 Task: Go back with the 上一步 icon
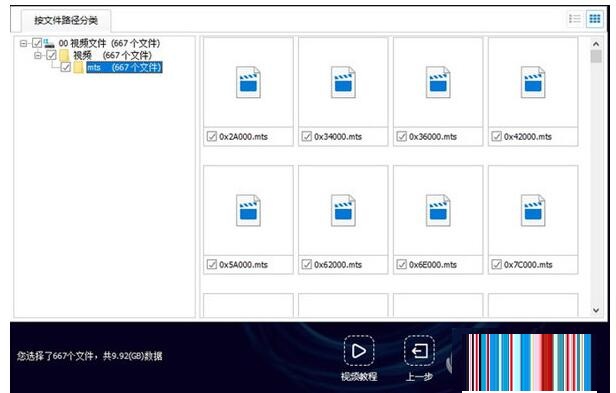coord(419,351)
